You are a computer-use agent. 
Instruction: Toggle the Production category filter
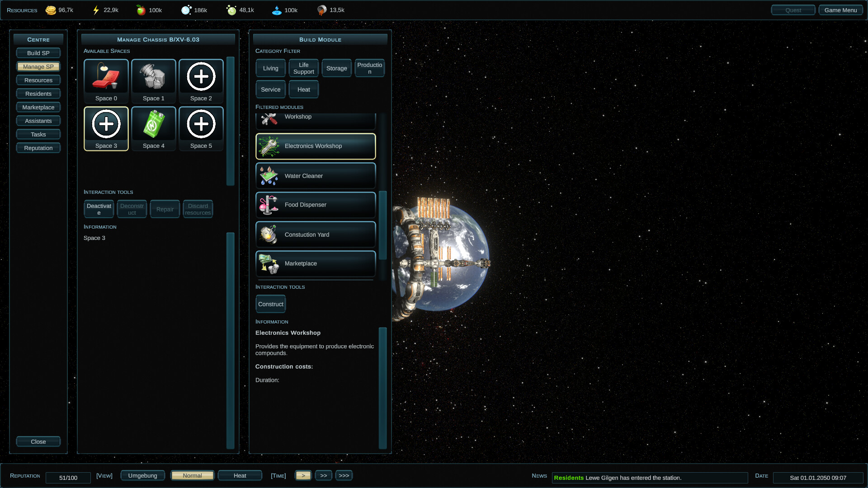pyautogui.click(x=369, y=68)
